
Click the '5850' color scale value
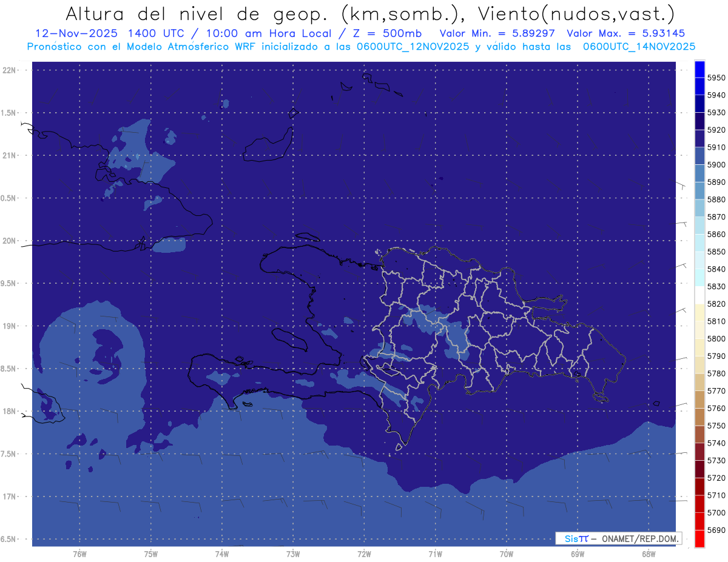716,252
